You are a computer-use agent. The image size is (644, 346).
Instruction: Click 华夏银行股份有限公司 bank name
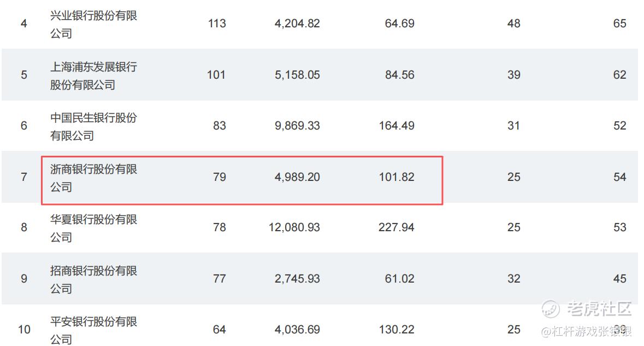coord(93,228)
